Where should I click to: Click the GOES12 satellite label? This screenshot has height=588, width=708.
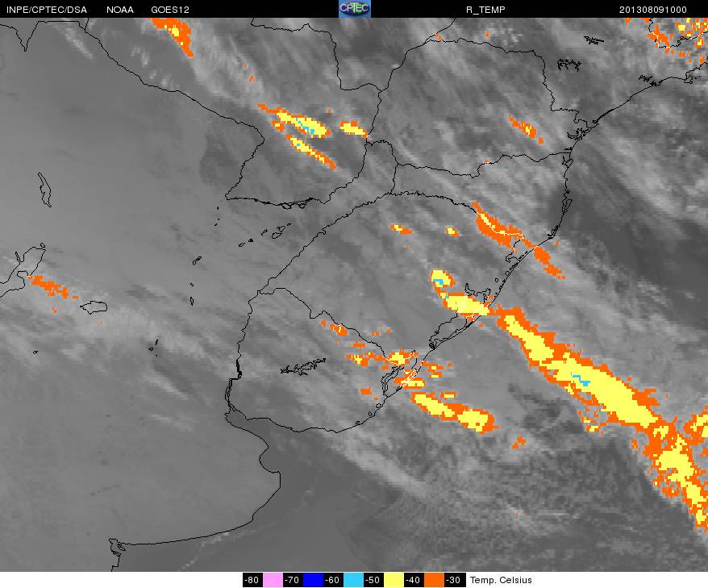click(170, 10)
